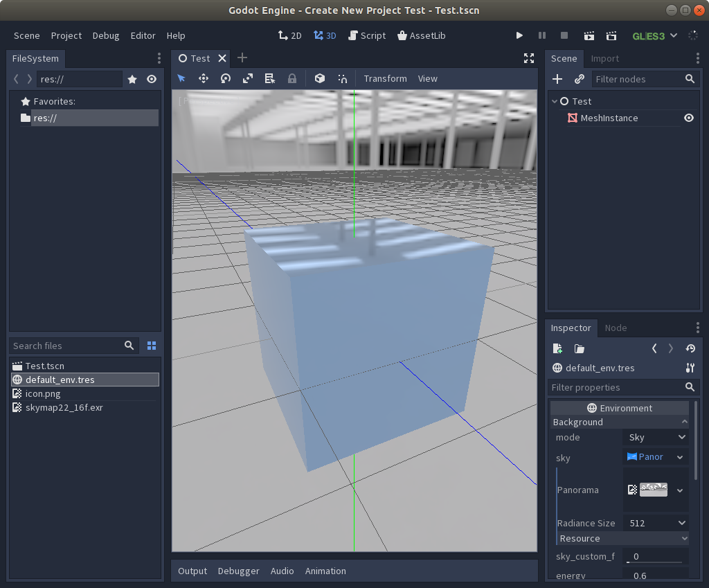Play a custom scene
709x588 pixels.
tap(611, 35)
